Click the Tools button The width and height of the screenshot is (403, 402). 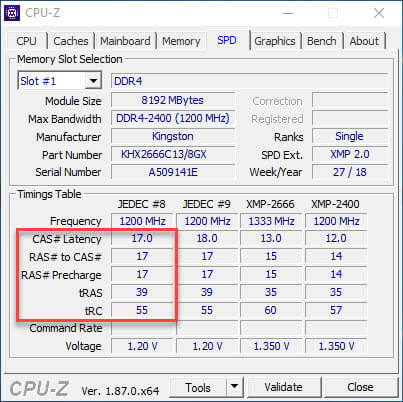[x=198, y=387]
